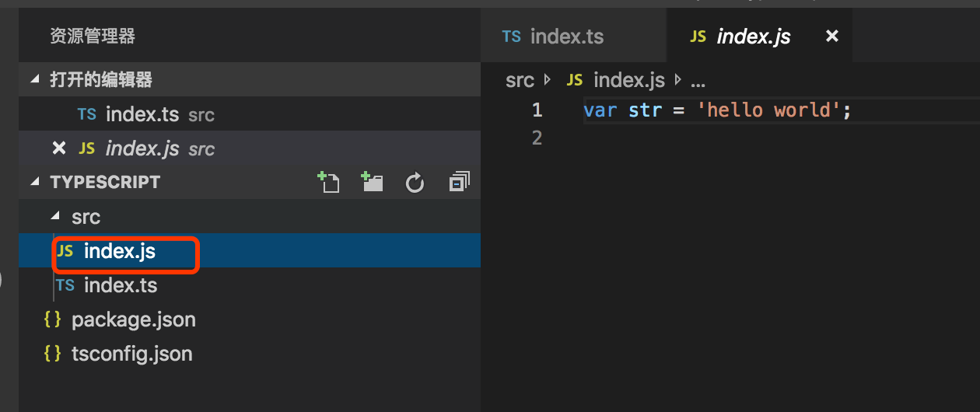Open index.ts from the open editors list
The width and height of the screenshot is (980, 412).
pos(142,115)
